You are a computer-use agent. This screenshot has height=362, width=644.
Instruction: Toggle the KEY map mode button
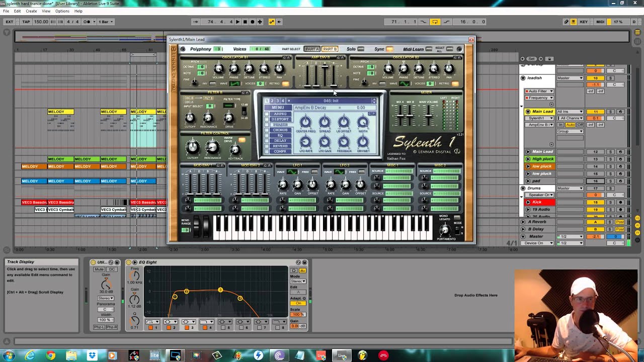584,22
